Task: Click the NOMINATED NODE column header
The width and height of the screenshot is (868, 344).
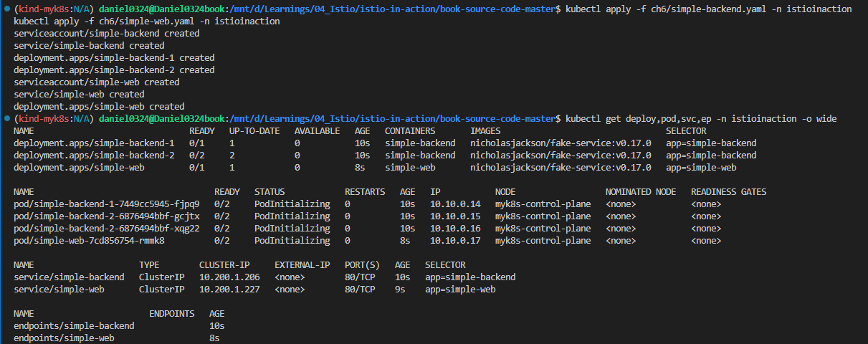Action: (641, 192)
